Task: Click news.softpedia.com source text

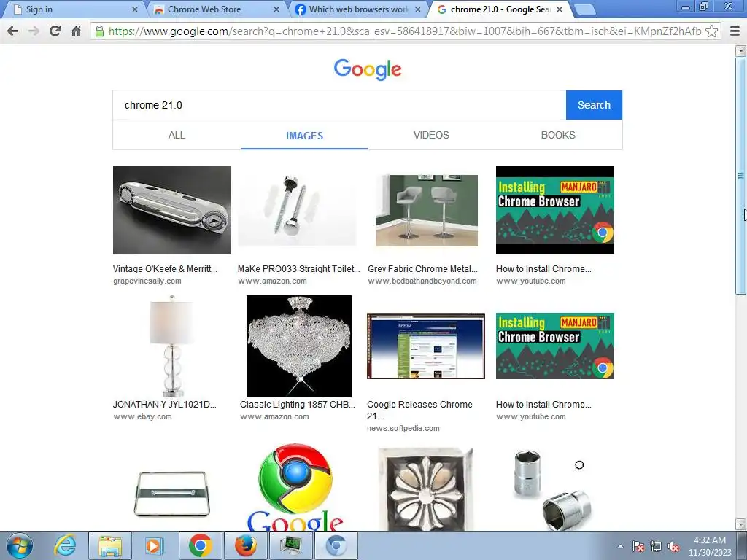Action: [403, 429]
